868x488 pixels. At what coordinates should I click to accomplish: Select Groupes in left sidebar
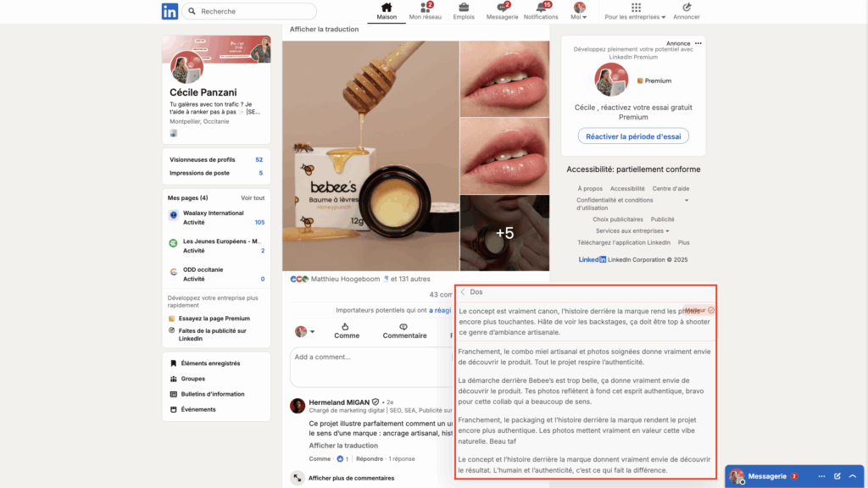(x=195, y=379)
